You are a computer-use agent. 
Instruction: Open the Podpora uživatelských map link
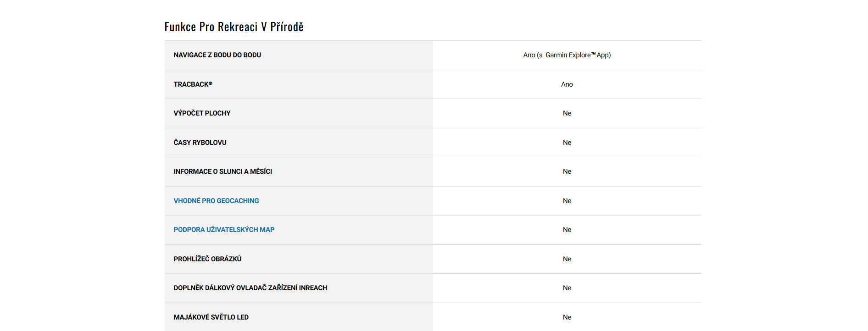224,230
